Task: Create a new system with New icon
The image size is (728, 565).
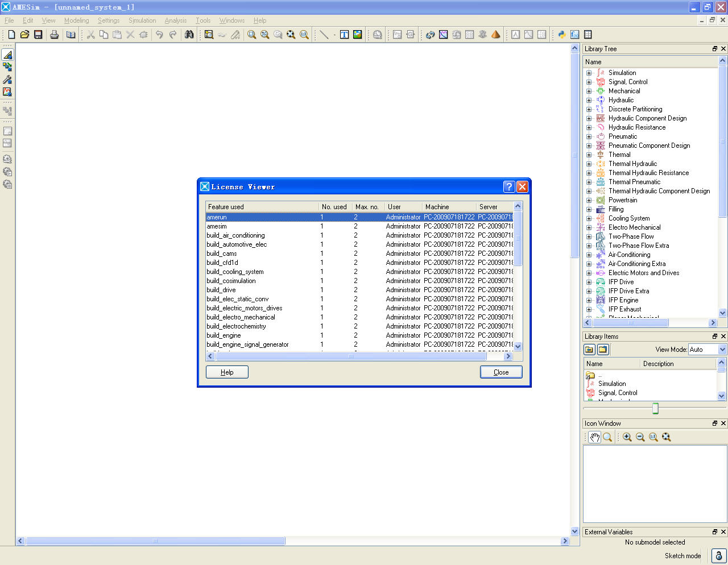Action: coord(11,35)
